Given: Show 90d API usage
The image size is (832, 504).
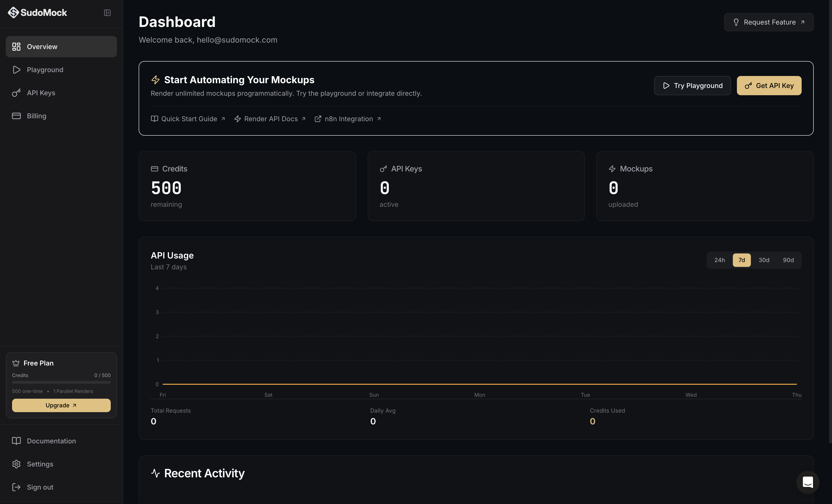Looking at the screenshot, I should [788, 260].
